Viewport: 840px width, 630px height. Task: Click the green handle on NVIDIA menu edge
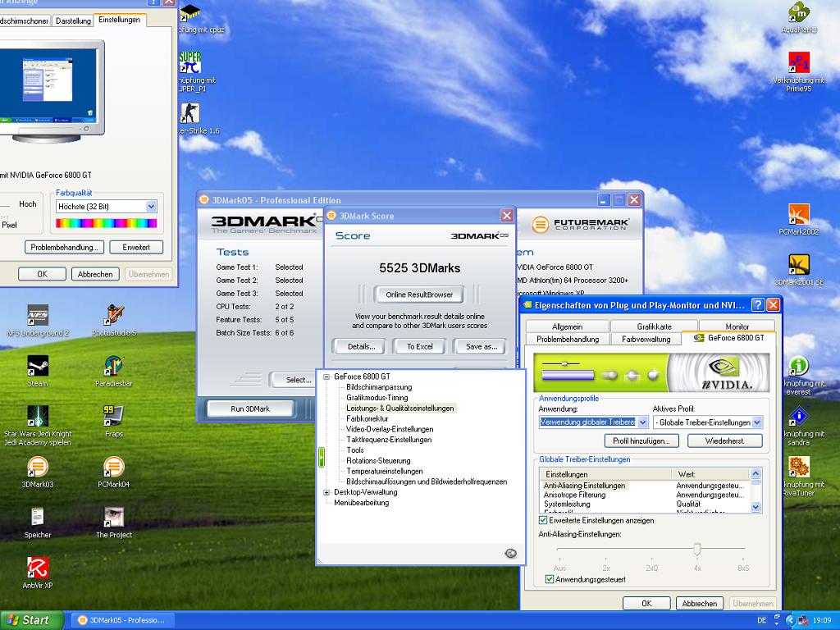click(321, 458)
